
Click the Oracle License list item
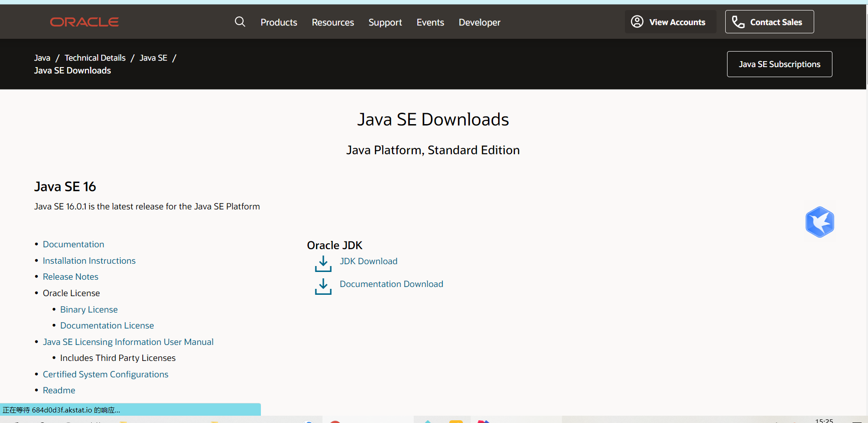coord(71,293)
